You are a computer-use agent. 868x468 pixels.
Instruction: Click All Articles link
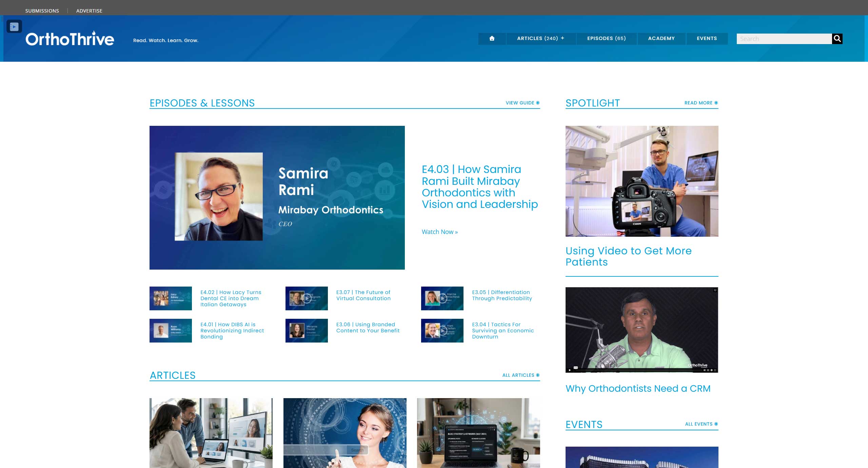click(521, 375)
